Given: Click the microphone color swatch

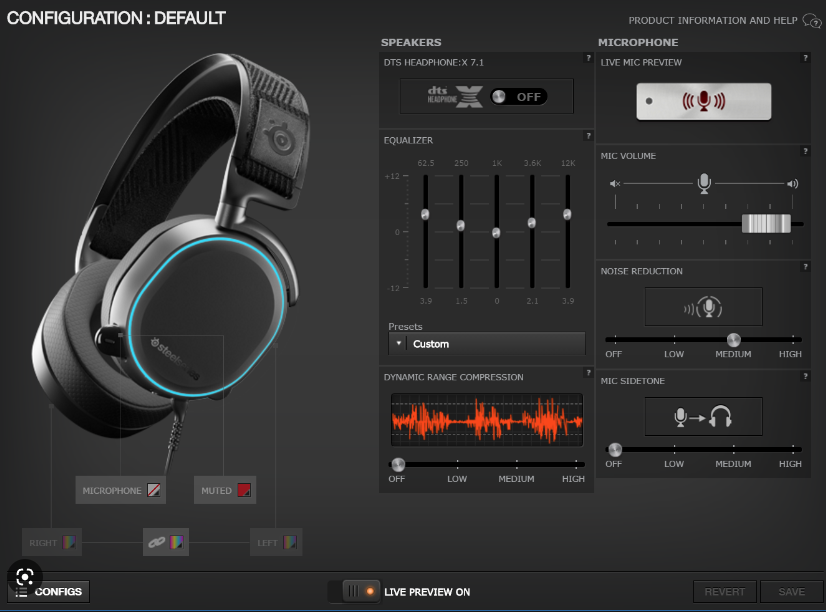Looking at the screenshot, I should tap(154, 490).
